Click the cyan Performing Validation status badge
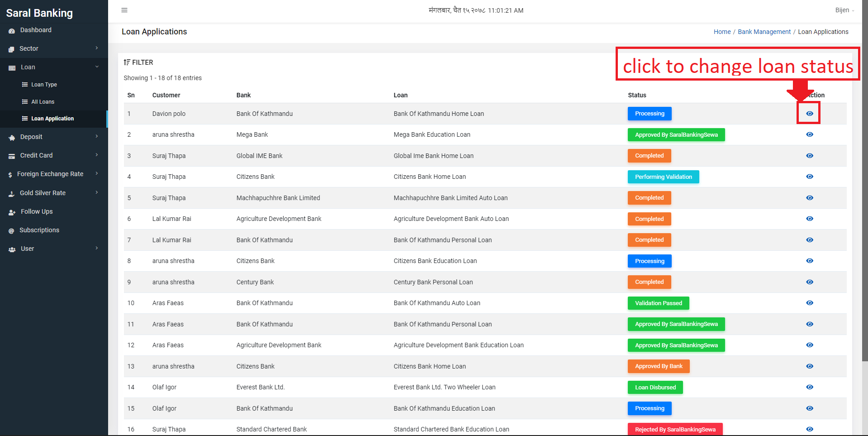 [663, 177]
